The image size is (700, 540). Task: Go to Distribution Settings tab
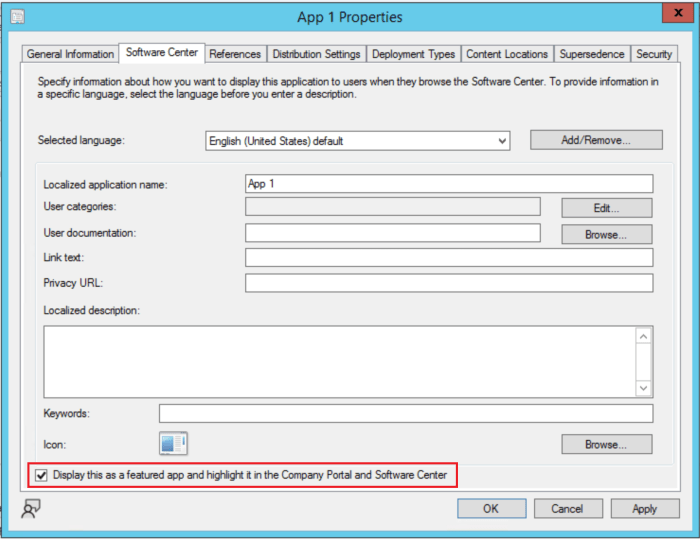[x=316, y=54]
